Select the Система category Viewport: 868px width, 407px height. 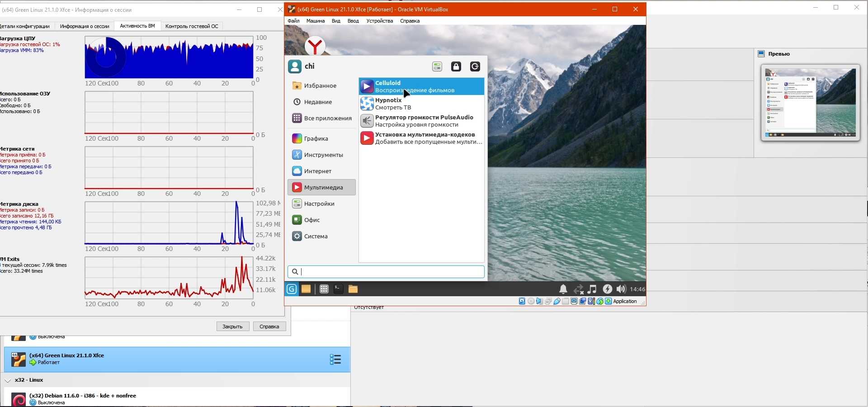coord(321,237)
